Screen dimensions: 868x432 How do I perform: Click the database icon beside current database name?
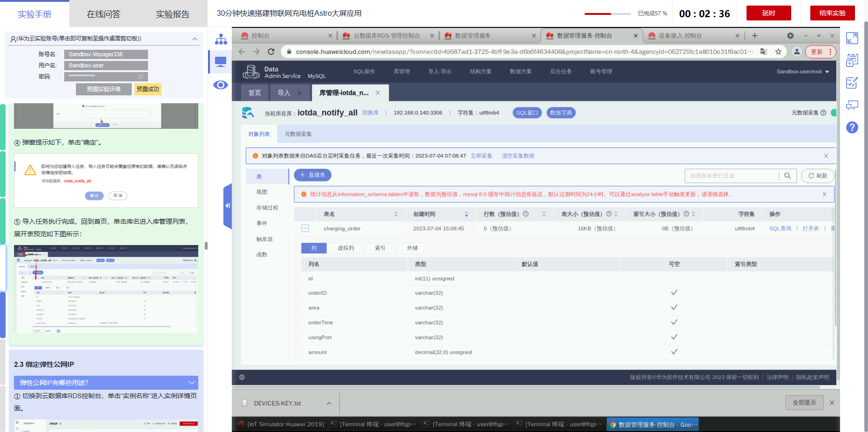(248, 113)
